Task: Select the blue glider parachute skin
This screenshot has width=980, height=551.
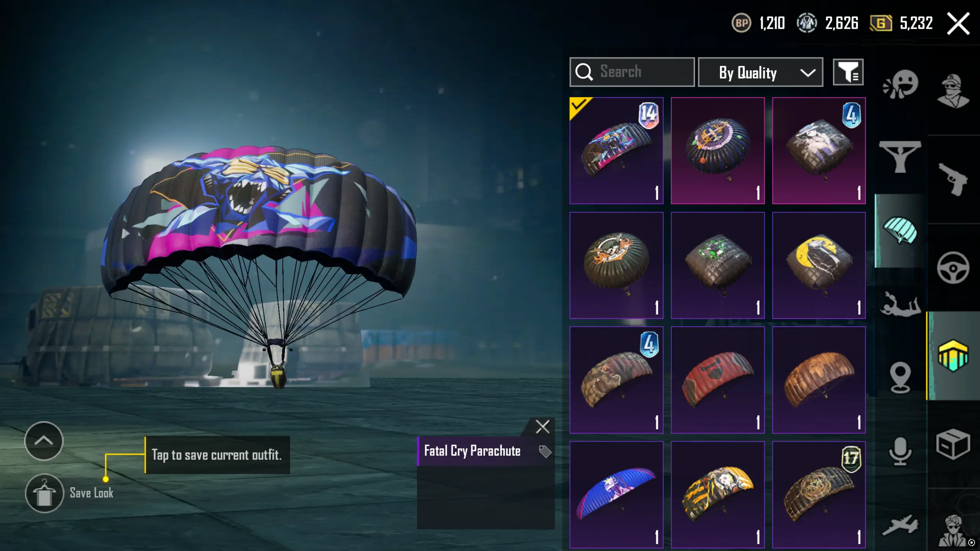Action: [x=616, y=494]
